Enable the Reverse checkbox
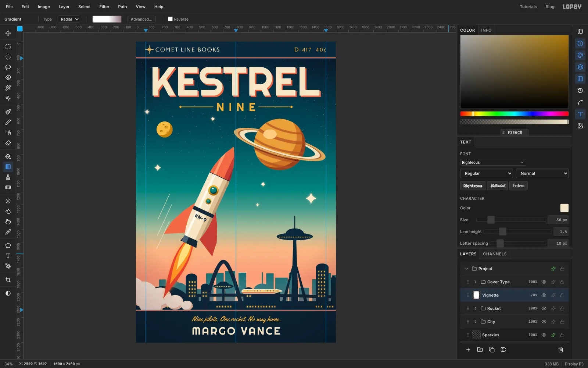Viewport: 588px width, 368px height. [170, 19]
